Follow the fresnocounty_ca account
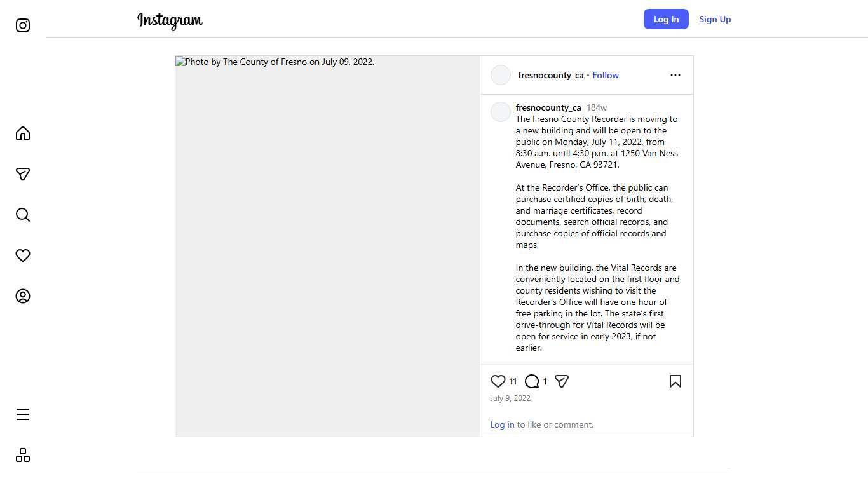The image size is (868, 488). (606, 75)
